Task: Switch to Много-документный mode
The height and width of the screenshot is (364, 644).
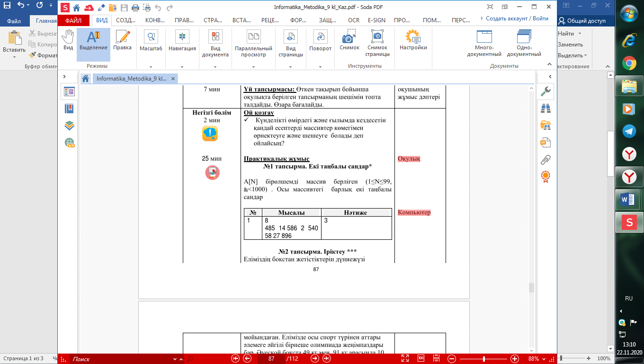Action: point(484,43)
